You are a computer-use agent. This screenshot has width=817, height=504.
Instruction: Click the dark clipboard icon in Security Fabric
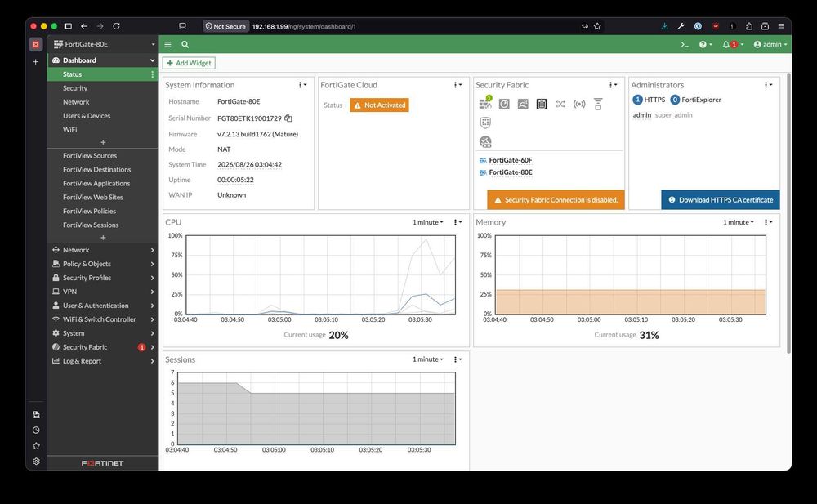tap(542, 105)
